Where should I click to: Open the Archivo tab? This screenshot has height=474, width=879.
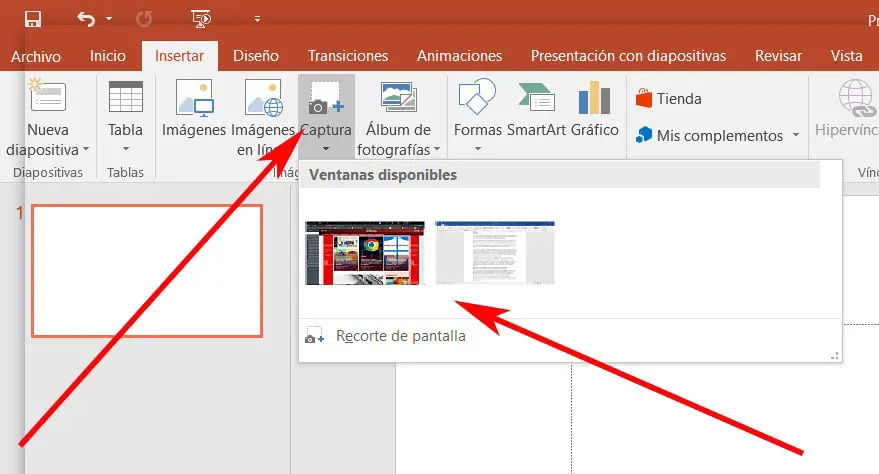(x=36, y=56)
